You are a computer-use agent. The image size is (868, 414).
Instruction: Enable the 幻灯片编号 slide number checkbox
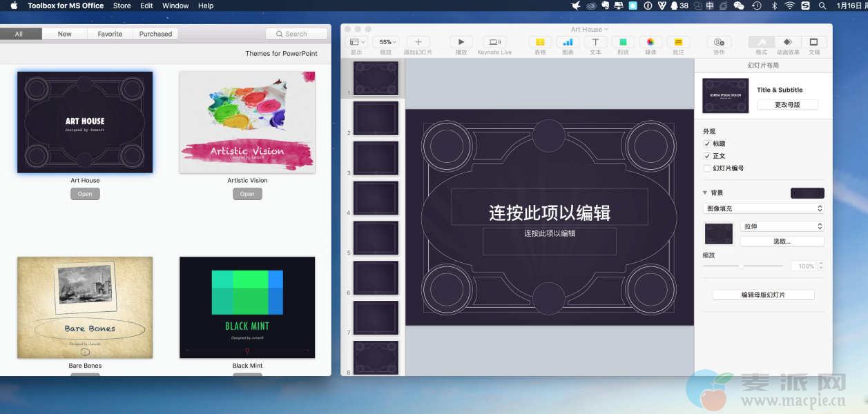[707, 168]
